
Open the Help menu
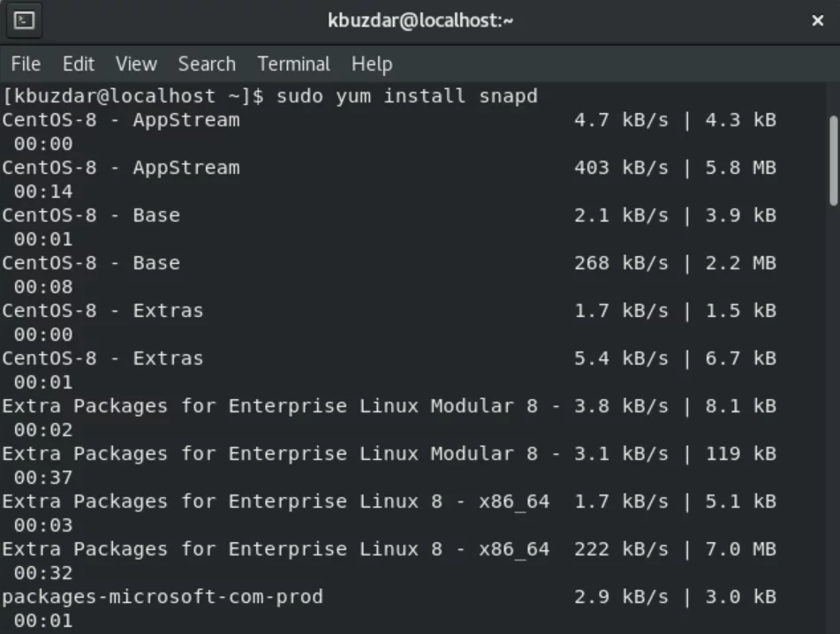(x=372, y=64)
